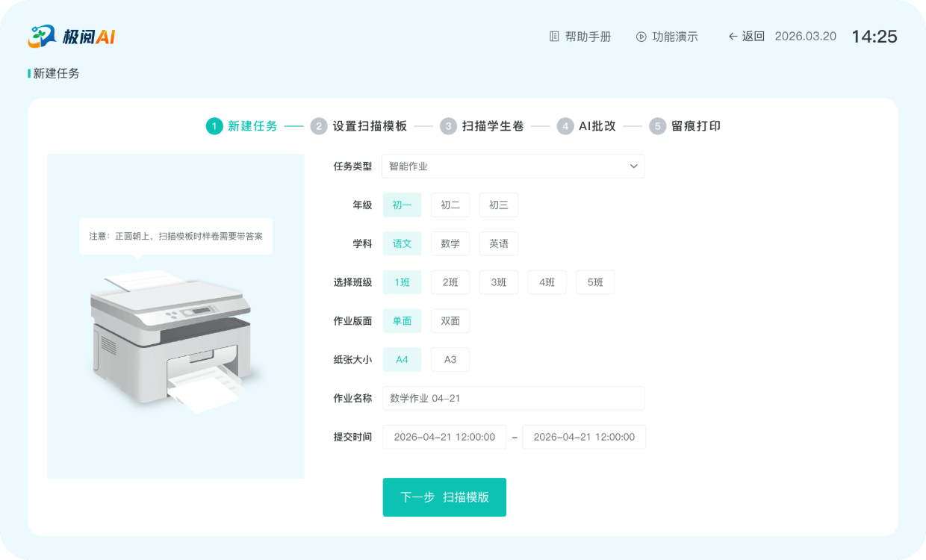Click the 帮助手册 book icon
Image resolution: width=926 pixels, height=560 pixels.
[554, 37]
